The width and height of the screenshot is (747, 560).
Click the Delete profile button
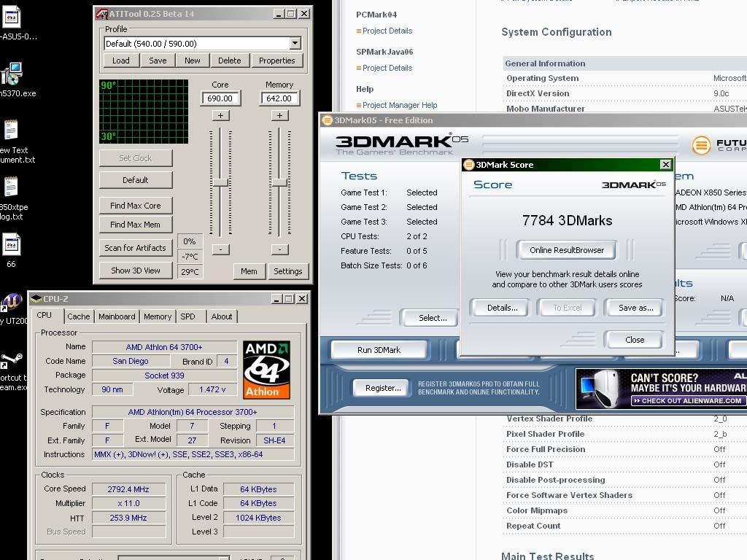click(230, 61)
